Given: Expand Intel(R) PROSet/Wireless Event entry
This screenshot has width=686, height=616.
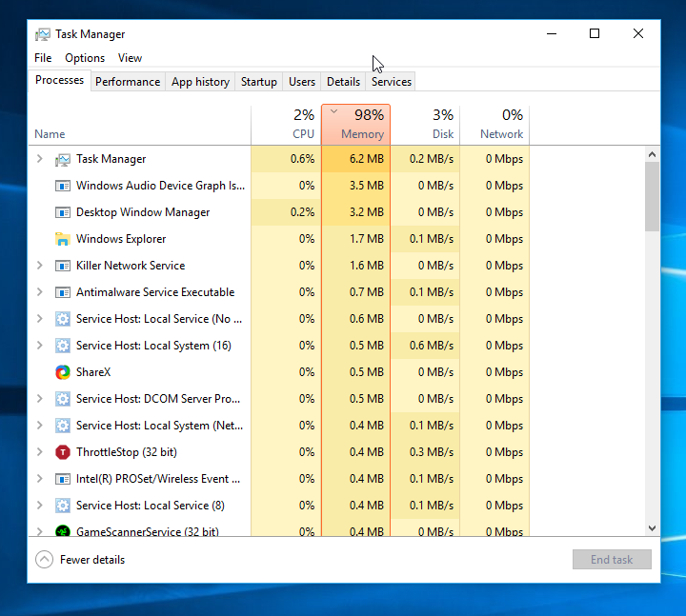Looking at the screenshot, I should tap(39, 479).
